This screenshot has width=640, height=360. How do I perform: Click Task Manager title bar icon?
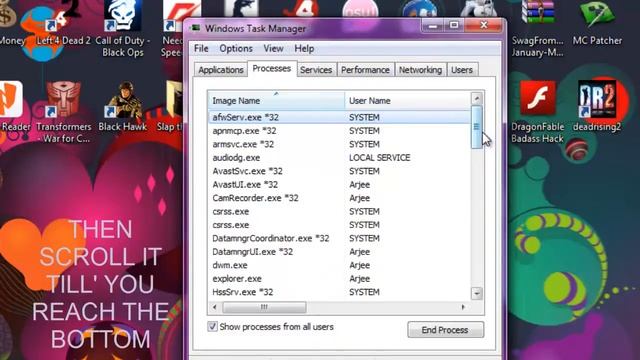[x=196, y=28]
